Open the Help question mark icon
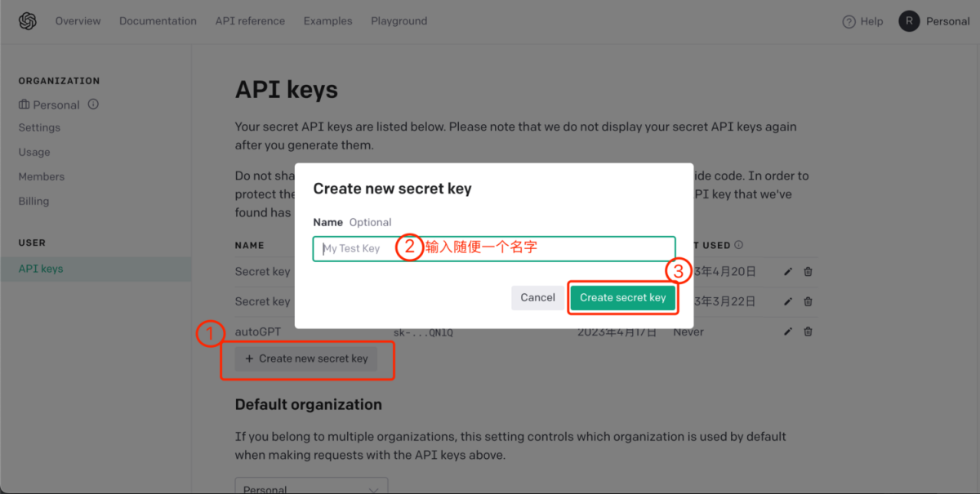Viewport: 980px width, 494px height. [849, 22]
